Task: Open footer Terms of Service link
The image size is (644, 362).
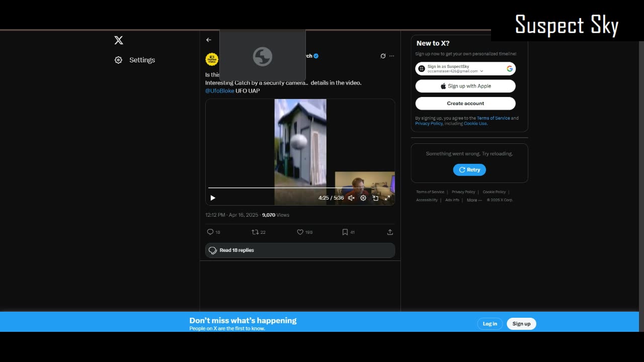Action: pos(430,192)
